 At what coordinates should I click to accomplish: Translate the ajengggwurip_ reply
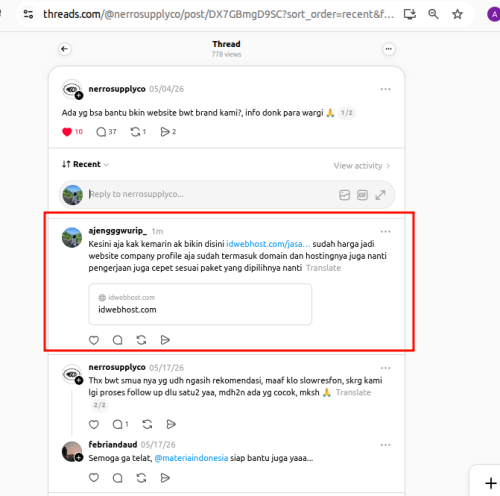323,268
